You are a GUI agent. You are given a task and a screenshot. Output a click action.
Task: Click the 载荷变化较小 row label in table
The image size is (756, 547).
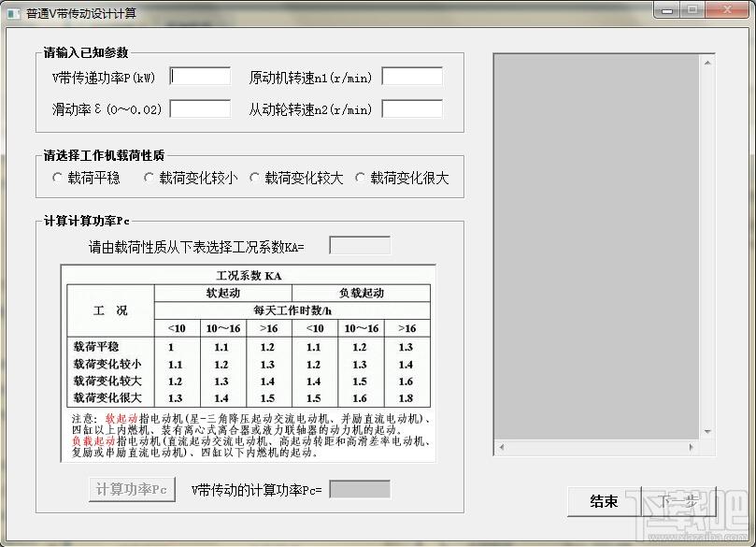tap(107, 364)
